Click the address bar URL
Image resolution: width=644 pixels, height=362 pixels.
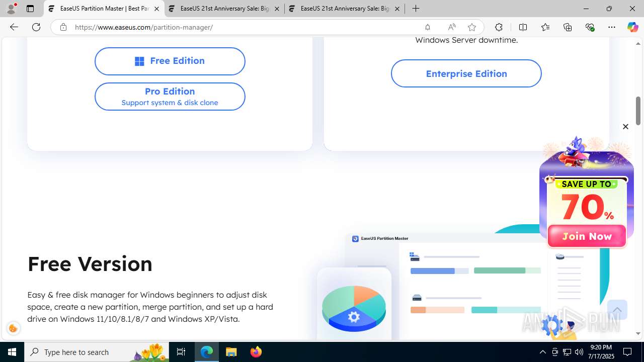click(144, 27)
